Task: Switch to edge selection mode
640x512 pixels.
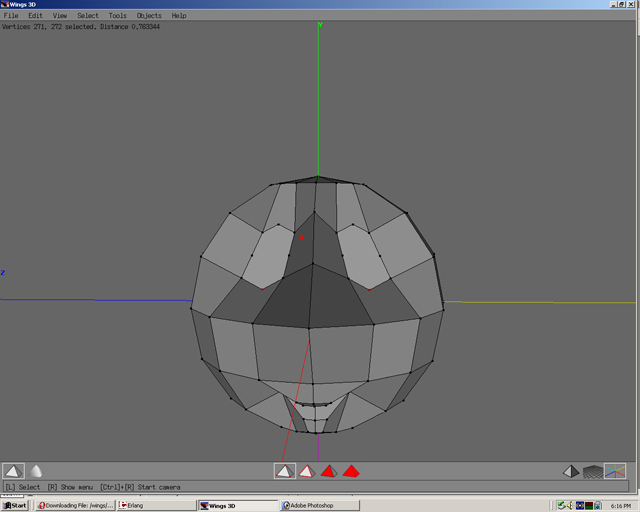Action: (x=307, y=471)
